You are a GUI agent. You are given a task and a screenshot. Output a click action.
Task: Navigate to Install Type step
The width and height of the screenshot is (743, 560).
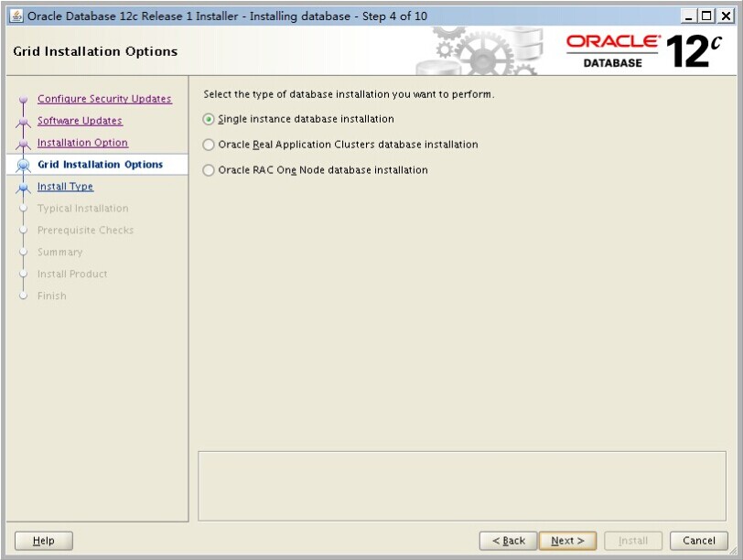[x=65, y=187]
